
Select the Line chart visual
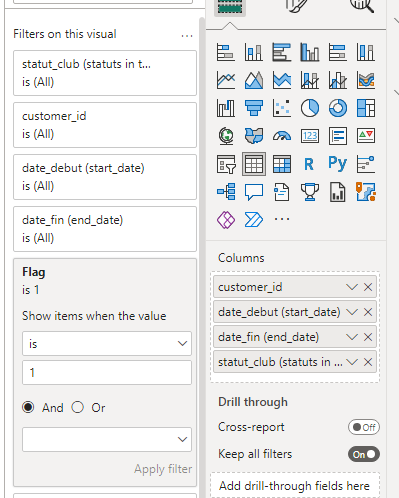click(x=226, y=80)
